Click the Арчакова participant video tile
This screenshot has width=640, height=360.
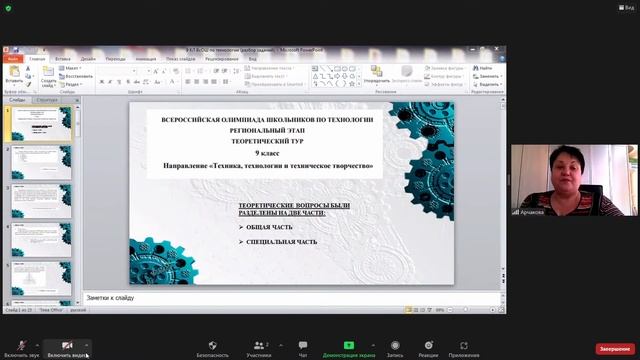click(x=574, y=180)
